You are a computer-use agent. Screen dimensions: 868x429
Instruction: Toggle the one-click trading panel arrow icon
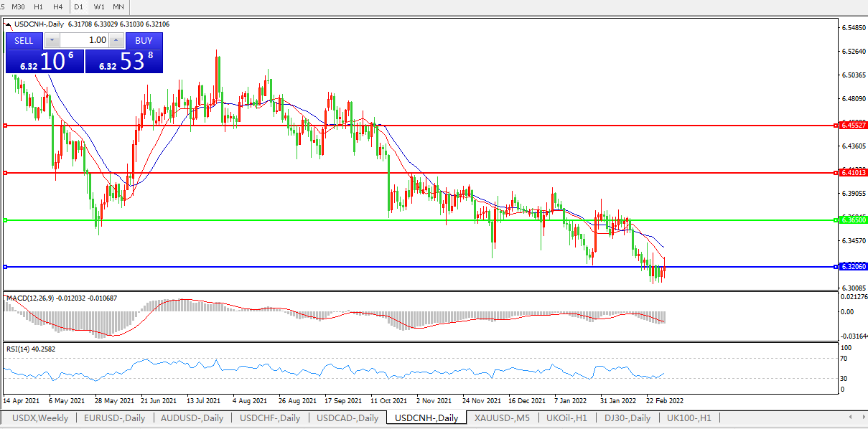coord(9,24)
